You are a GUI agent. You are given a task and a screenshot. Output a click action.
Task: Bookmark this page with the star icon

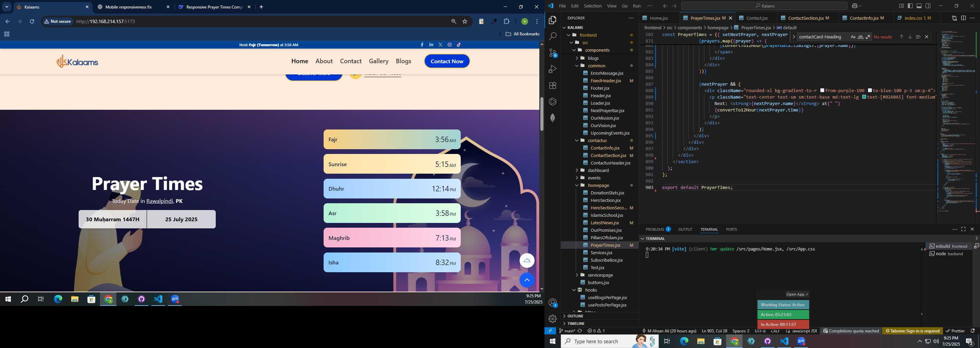click(465, 22)
